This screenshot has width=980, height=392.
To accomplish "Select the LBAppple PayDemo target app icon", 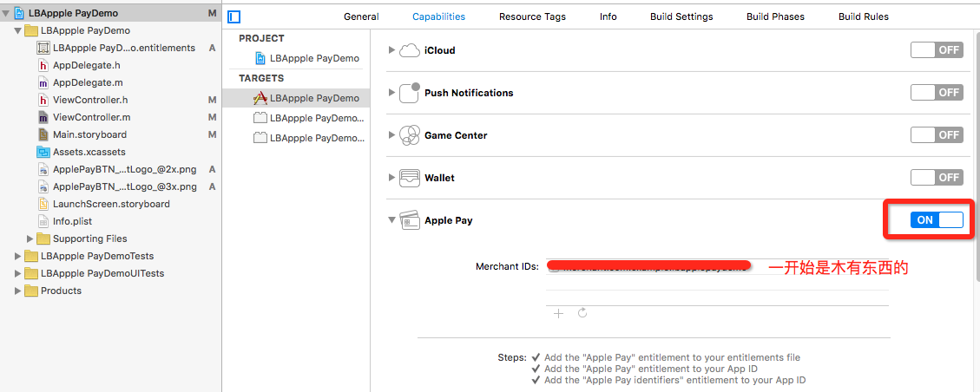I will coord(260,98).
